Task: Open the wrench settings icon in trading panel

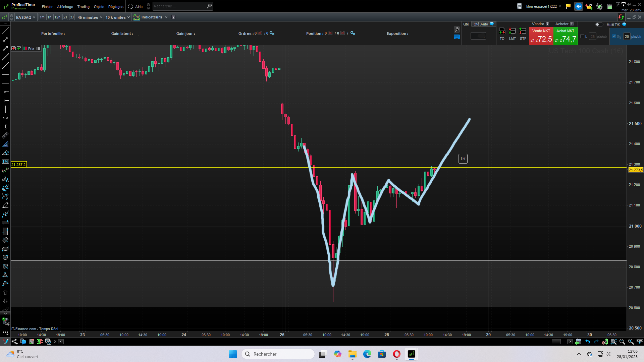Action: click(457, 29)
